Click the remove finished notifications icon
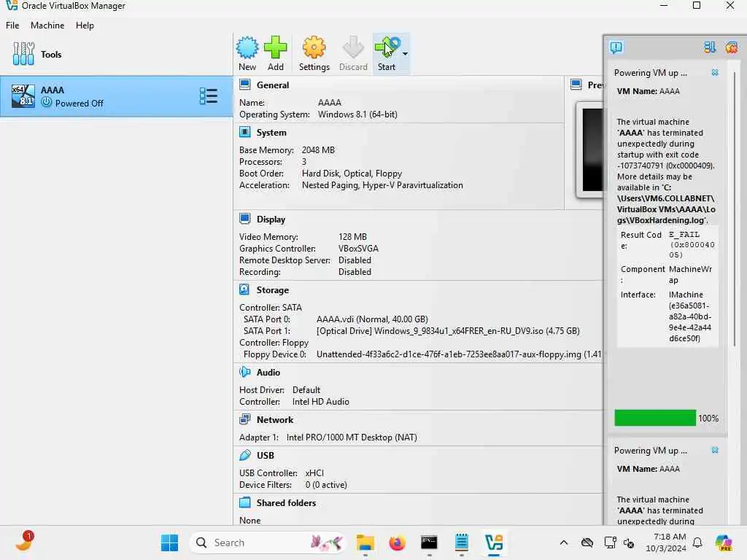This screenshot has height=560, width=747. (731, 47)
